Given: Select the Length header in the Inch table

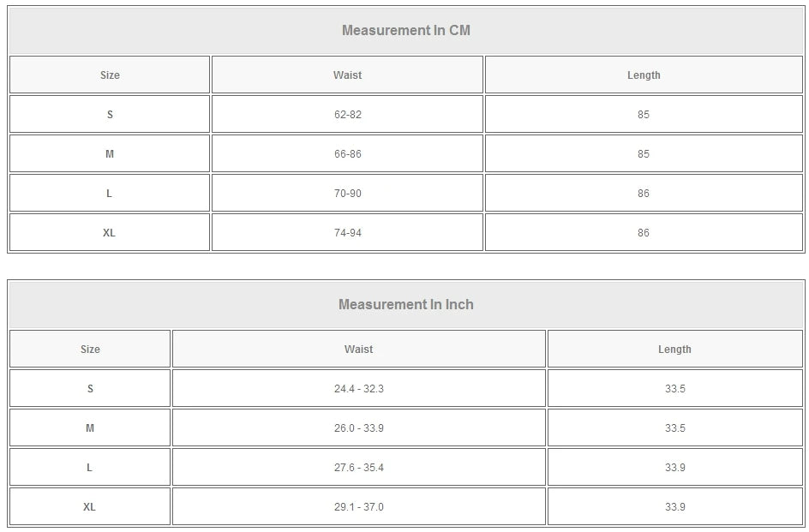Looking at the screenshot, I should point(674,350).
